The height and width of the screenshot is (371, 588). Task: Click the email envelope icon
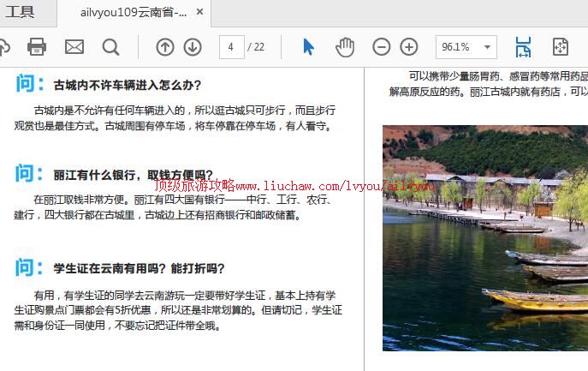point(74,47)
